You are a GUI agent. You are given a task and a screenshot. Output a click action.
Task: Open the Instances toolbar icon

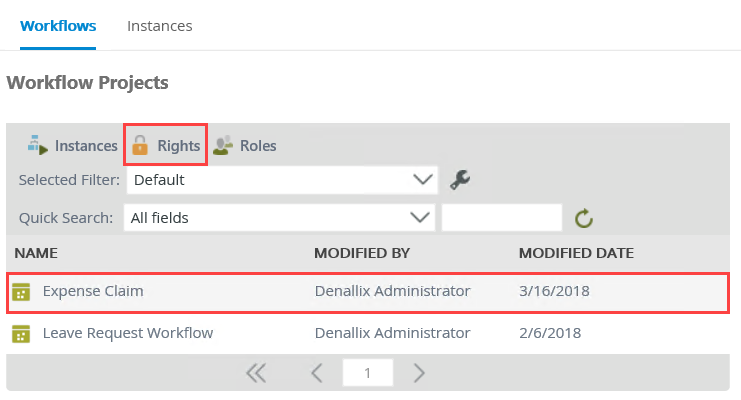click(x=38, y=146)
